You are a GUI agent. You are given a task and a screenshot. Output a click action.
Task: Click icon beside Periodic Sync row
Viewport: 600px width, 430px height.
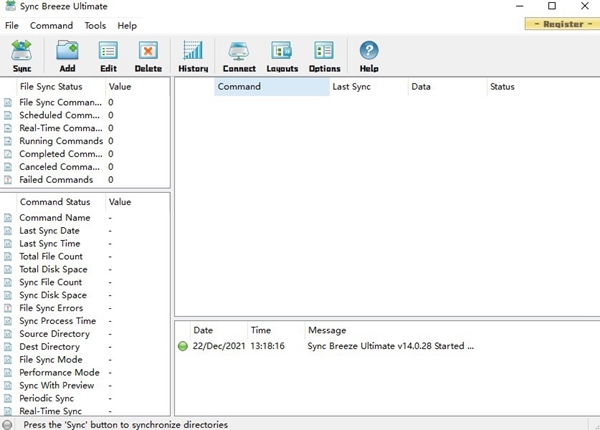tap(8, 399)
